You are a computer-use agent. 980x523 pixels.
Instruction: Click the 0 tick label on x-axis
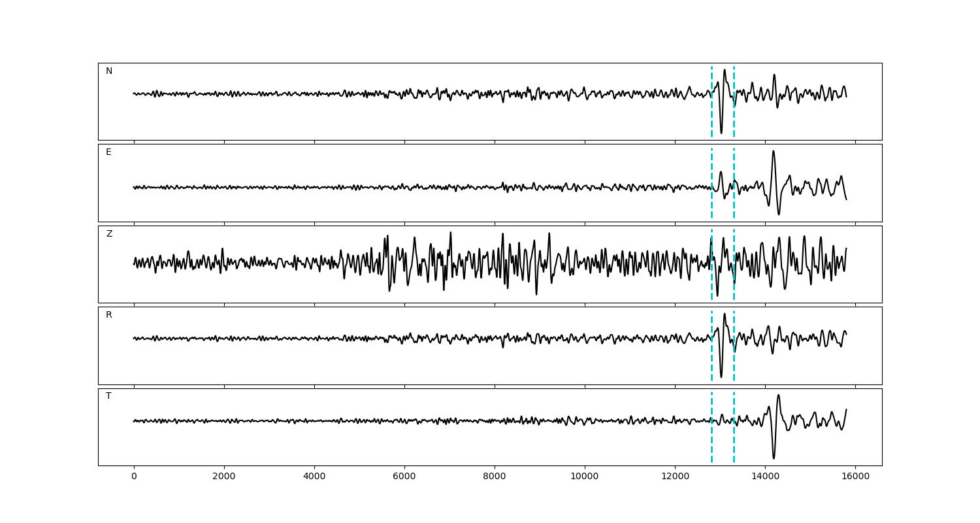pos(134,477)
